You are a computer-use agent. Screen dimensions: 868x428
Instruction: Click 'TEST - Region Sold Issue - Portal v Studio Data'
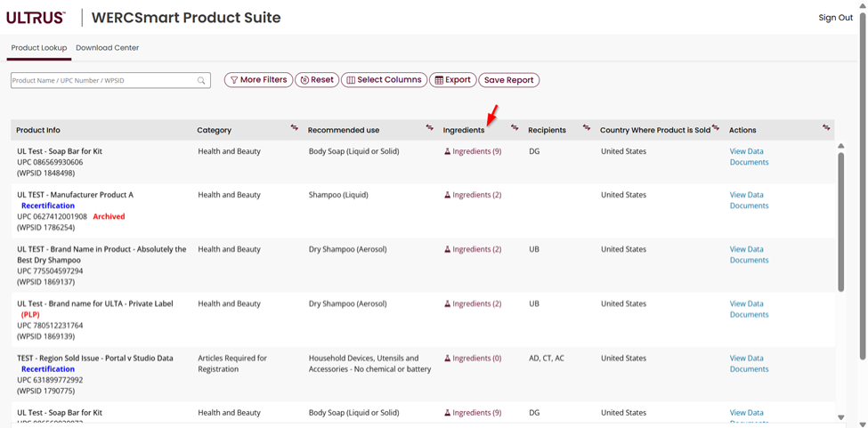[95, 359]
